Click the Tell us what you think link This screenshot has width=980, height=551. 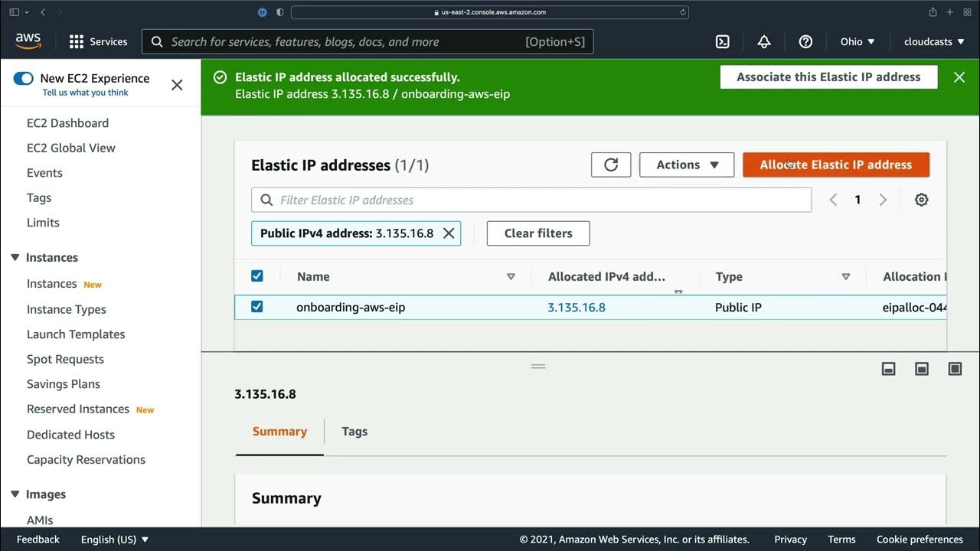point(86,93)
